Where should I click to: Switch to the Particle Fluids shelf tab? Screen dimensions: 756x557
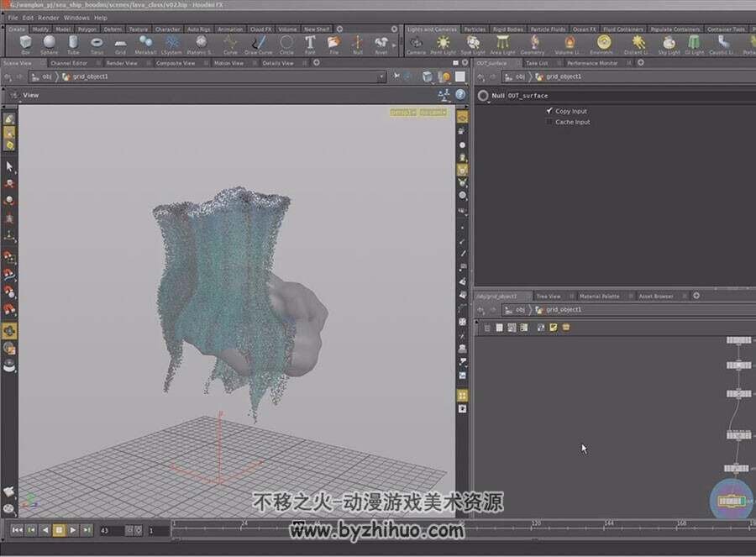pyautogui.click(x=548, y=29)
